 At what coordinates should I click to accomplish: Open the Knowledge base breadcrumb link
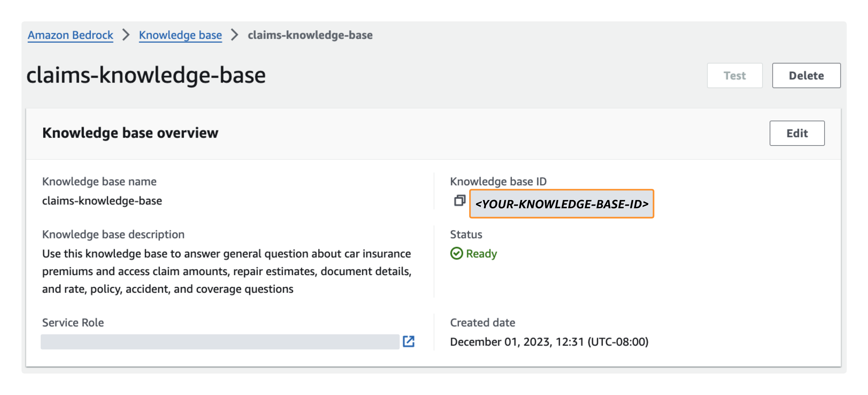pos(180,35)
